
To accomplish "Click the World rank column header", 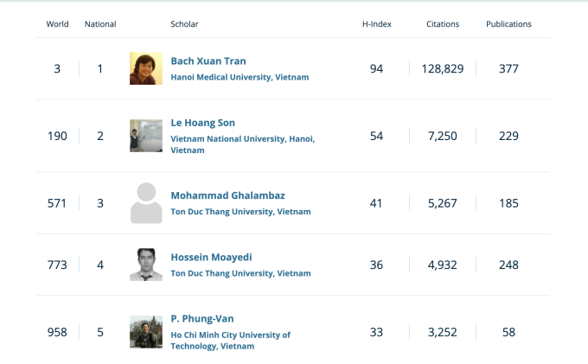I will (57, 24).
